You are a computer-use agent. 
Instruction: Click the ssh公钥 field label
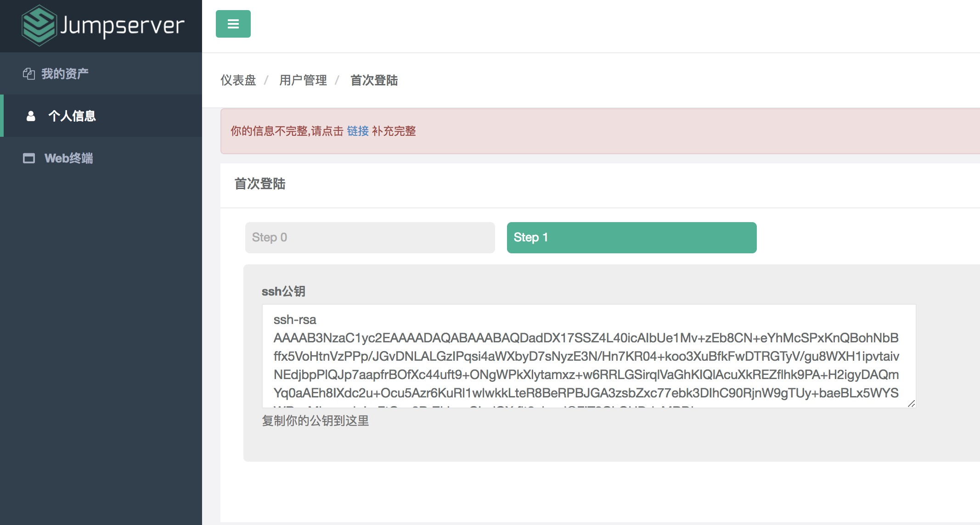coord(283,291)
